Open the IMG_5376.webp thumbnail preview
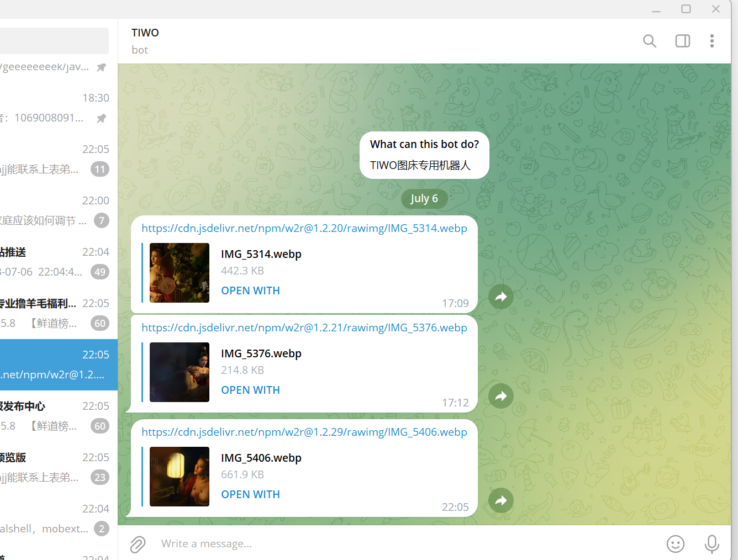This screenshot has width=738, height=560. [x=180, y=372]
